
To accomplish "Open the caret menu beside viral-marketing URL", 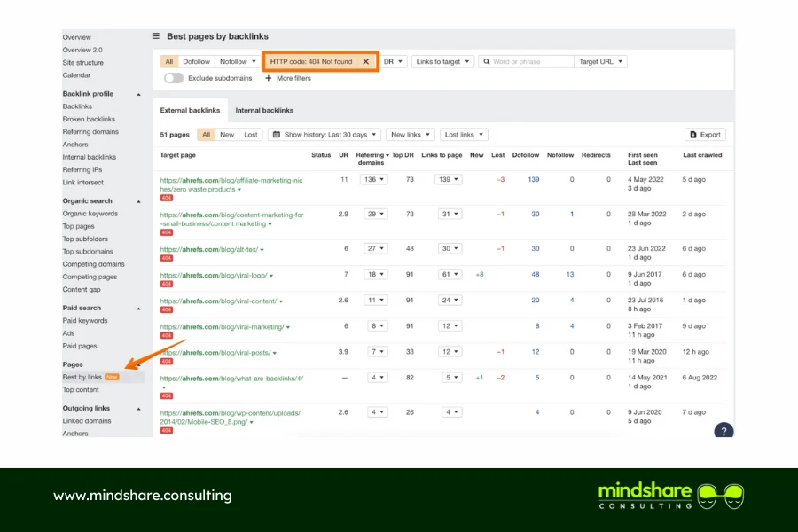I will (288, 327).
